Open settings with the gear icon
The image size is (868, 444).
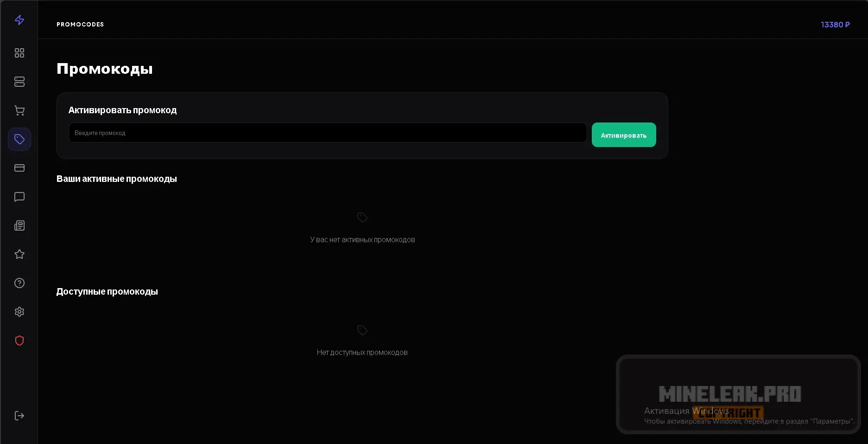point(19,312)
